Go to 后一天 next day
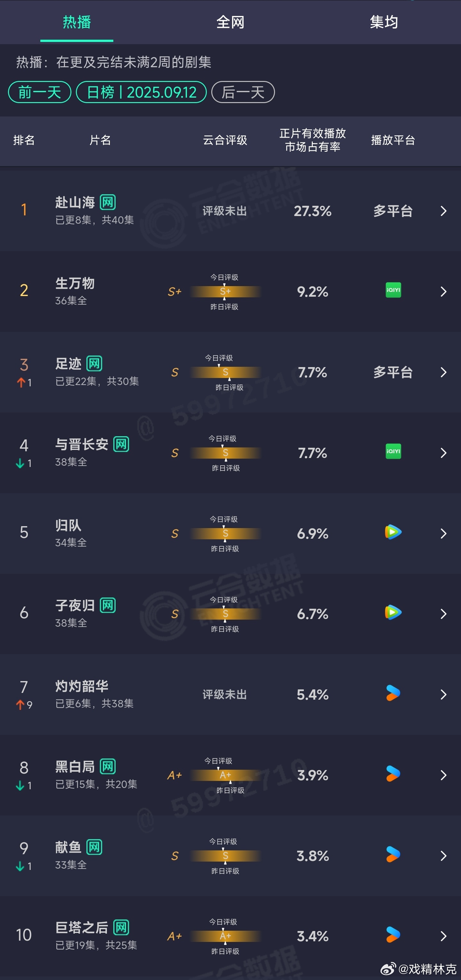This screenshot has width=461, height=980. (243, 92)
